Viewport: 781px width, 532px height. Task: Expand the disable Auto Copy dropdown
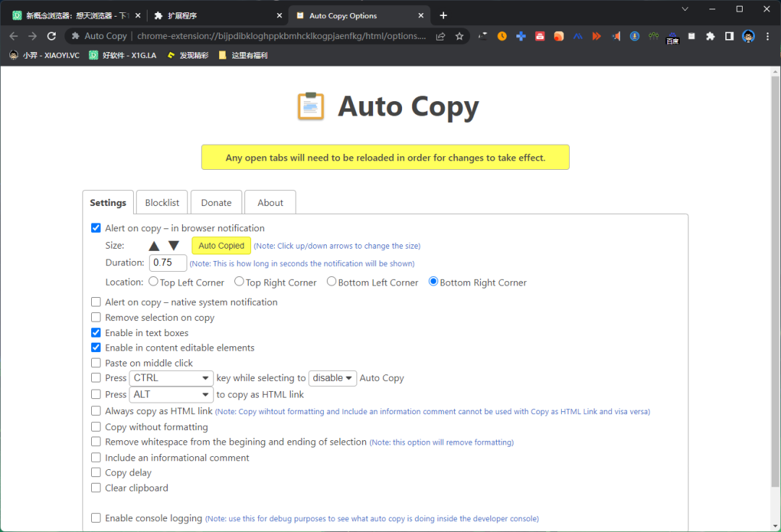[332, 378]
